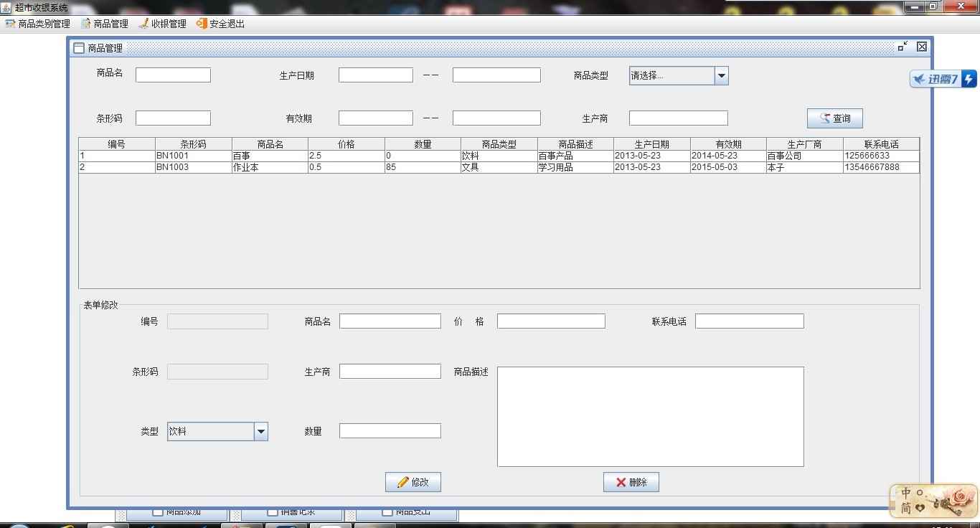Click the 安全退出 menu item
The image size is (980, 528).
pos(220,24)
